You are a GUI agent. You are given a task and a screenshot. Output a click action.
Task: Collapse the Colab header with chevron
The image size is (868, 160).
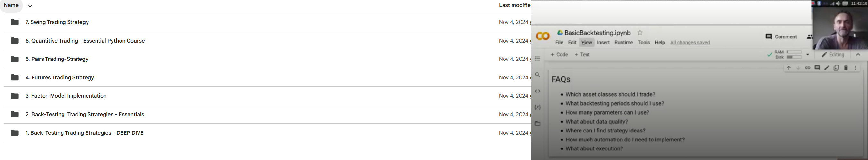pos(858,54)
